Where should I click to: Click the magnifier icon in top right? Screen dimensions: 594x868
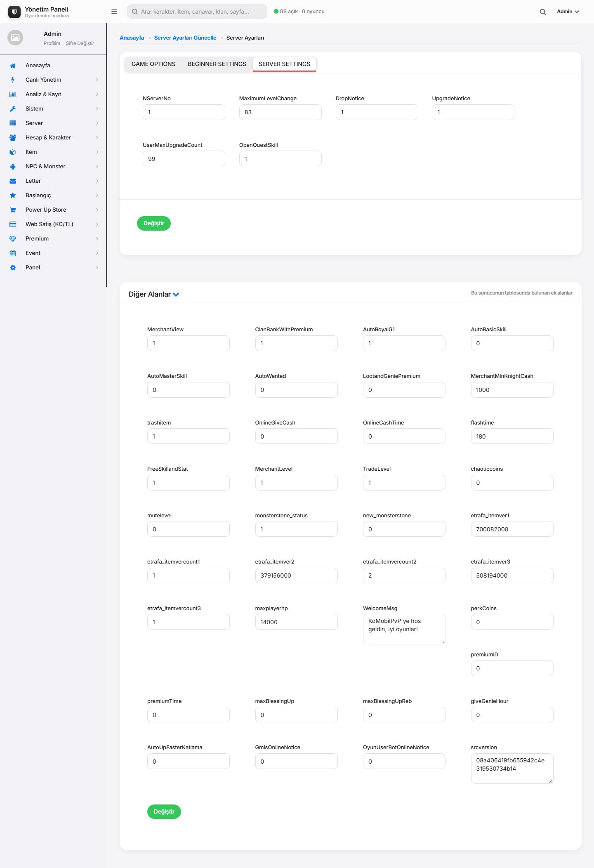(x=543, y=12)
